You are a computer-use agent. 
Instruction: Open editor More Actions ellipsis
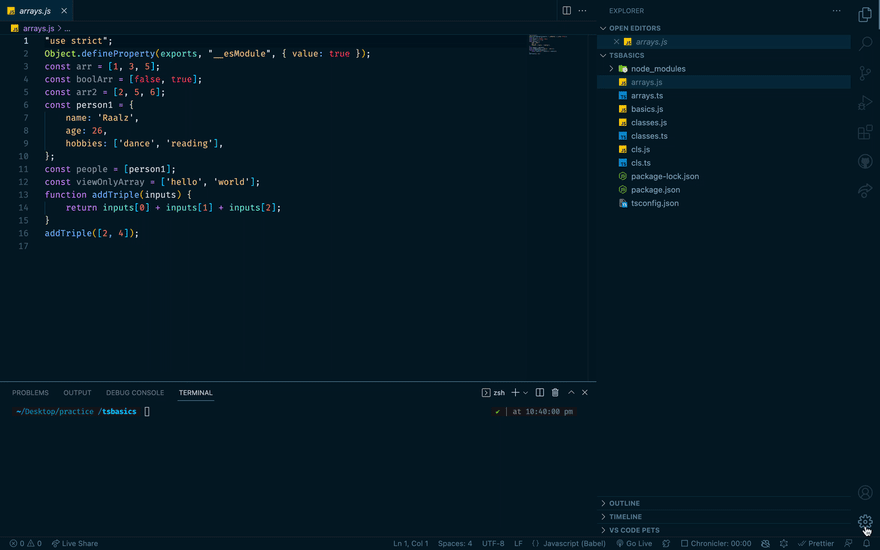(583, 11)
